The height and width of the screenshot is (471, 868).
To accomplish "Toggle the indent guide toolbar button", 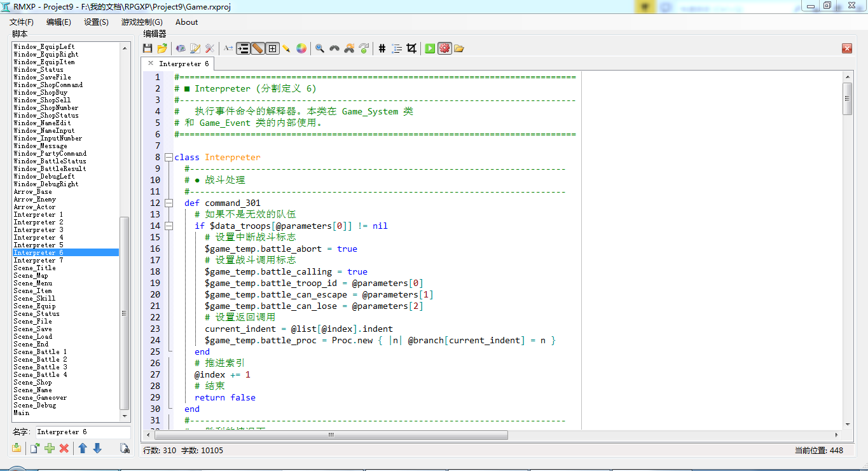I will click(243, 48).
